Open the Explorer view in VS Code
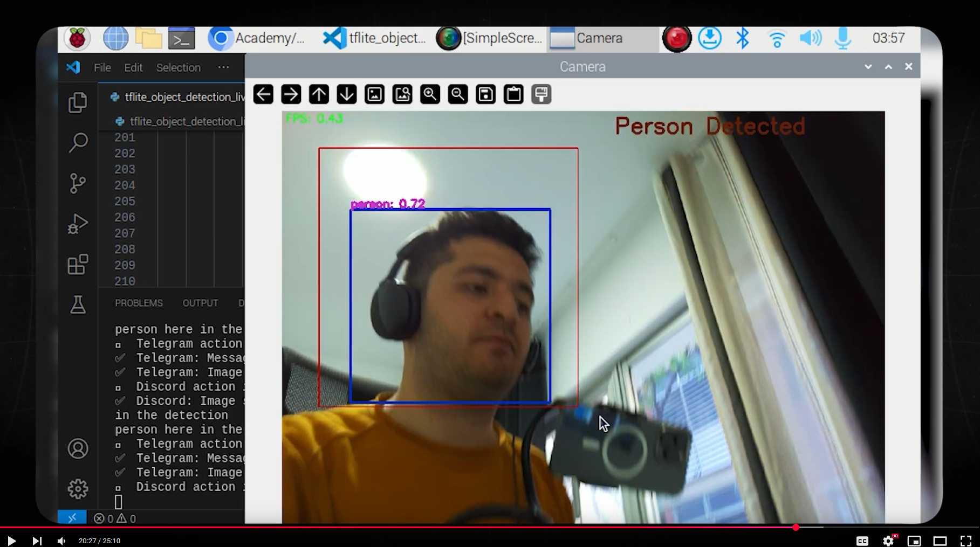 pos(78,102)
